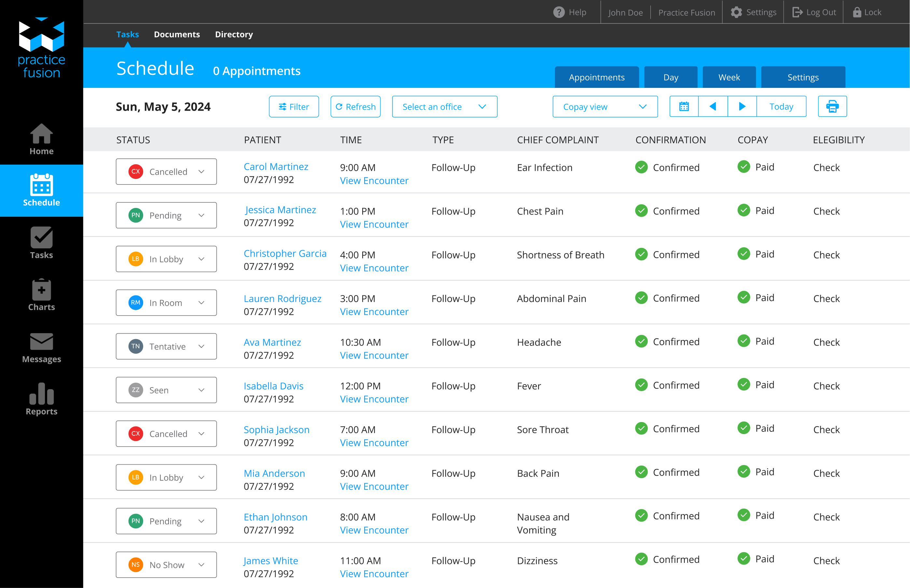Change James White's No Show status
This screenshot has height=588, width=910.
166,565
